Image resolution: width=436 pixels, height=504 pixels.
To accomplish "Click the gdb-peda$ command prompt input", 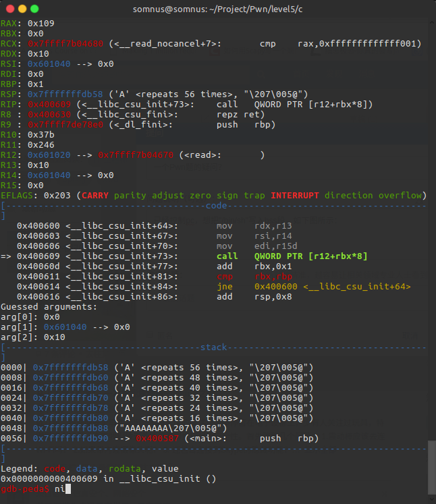I will 63,489.
